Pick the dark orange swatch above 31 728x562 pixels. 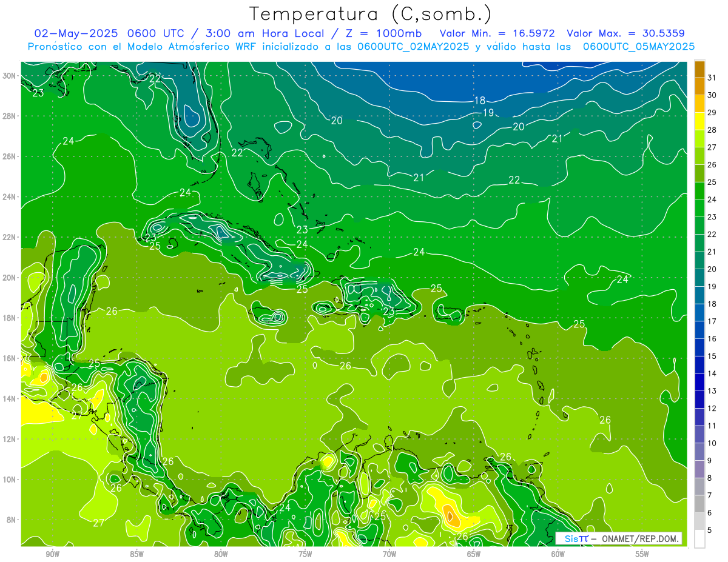[700, 69]
